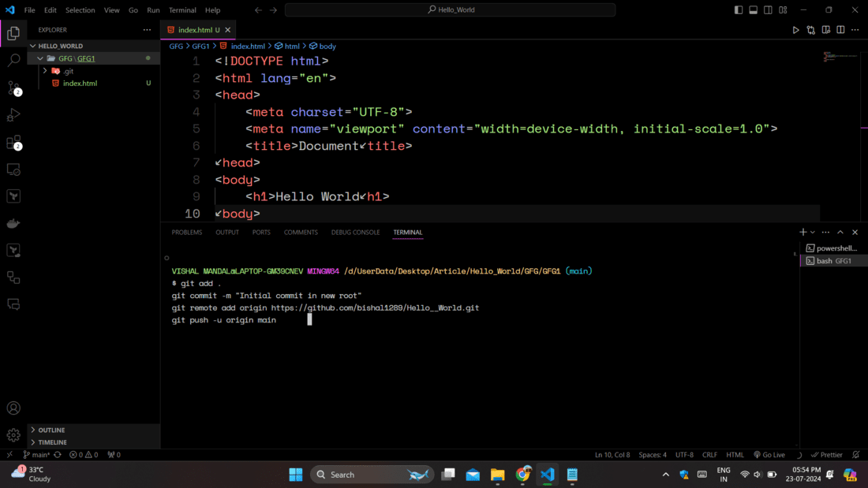Viewport: 868px width, 488px height.
Task: Open the Extensions view
Action: tap(13, 143)
